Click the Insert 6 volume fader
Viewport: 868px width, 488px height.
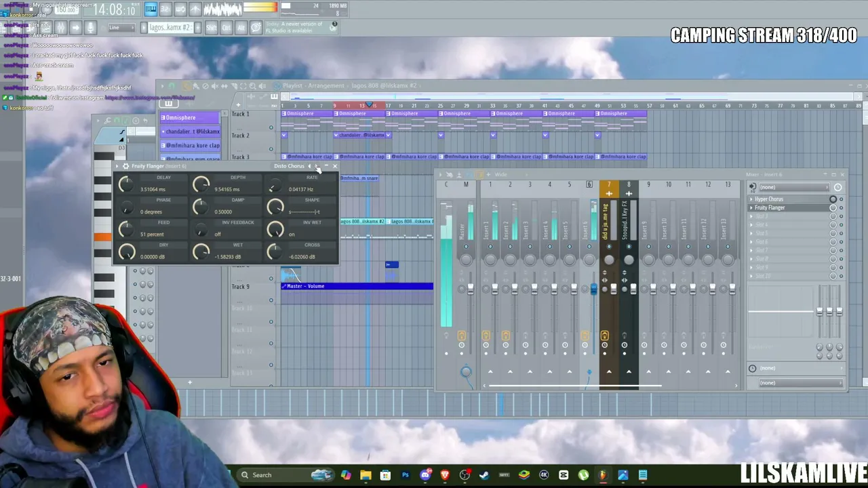pyautogui.click(x=593, y=289)
